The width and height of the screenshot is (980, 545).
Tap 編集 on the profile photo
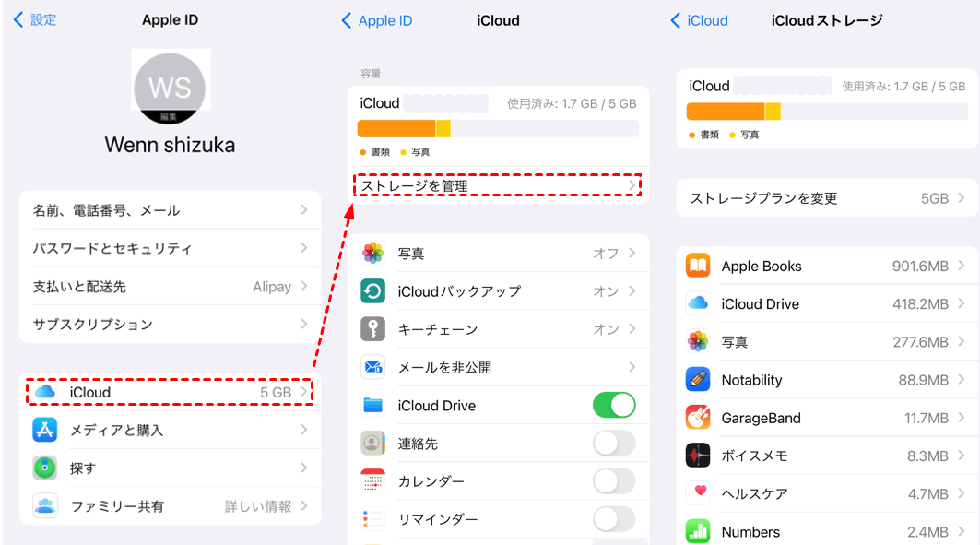(x=169, y=117)
